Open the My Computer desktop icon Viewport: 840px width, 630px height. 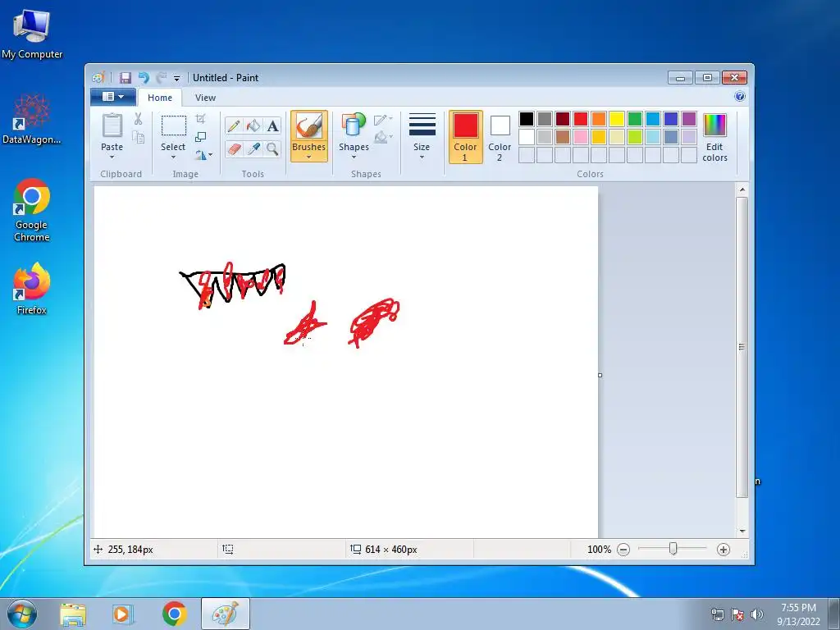(32, 34)
